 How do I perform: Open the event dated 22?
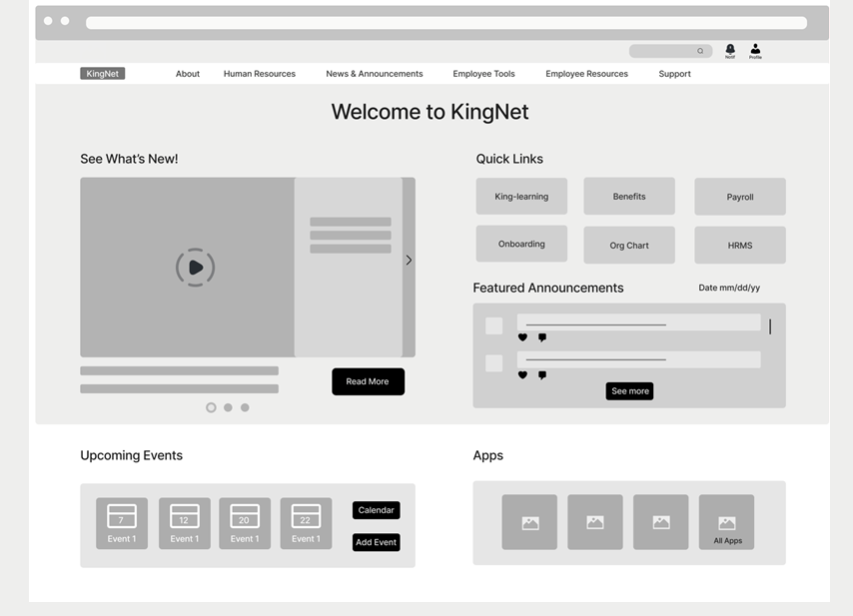306,523
